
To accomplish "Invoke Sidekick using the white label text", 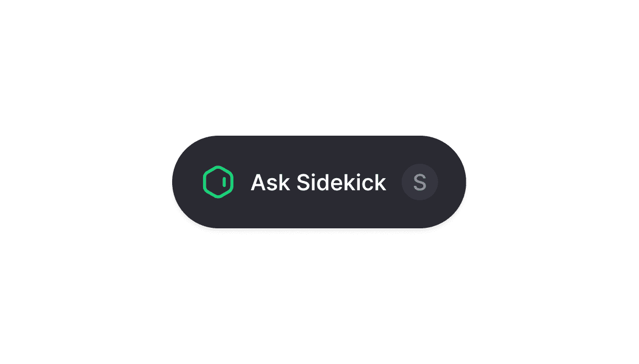I will [318, 183].
